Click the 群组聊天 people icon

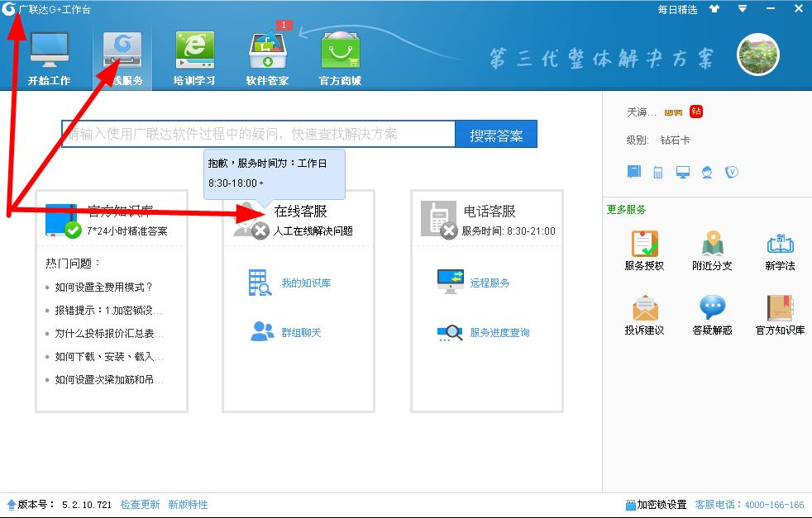coord(262,331)
